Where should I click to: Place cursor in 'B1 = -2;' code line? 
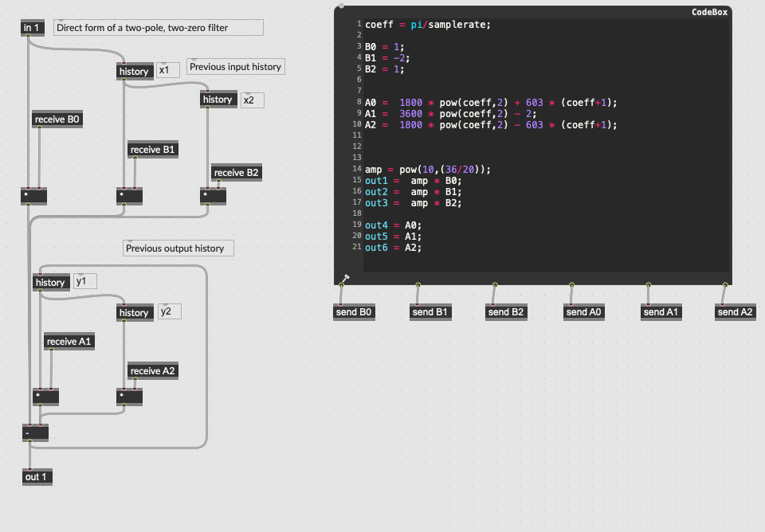coord(387,58)
